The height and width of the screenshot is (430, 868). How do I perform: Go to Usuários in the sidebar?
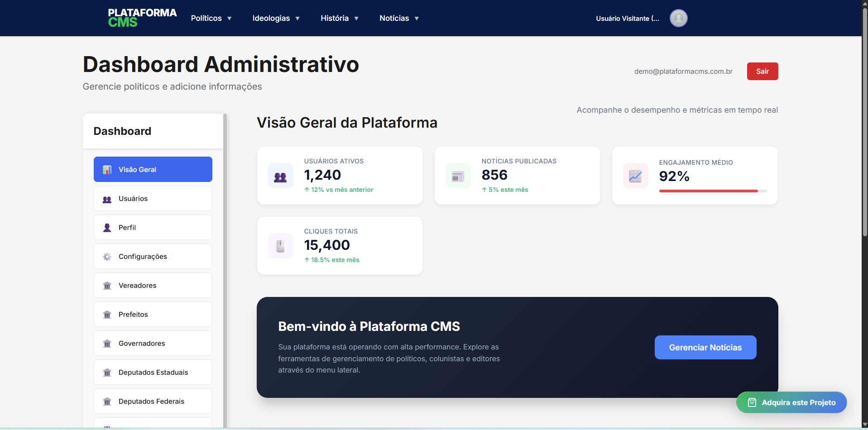click(153, 198)
